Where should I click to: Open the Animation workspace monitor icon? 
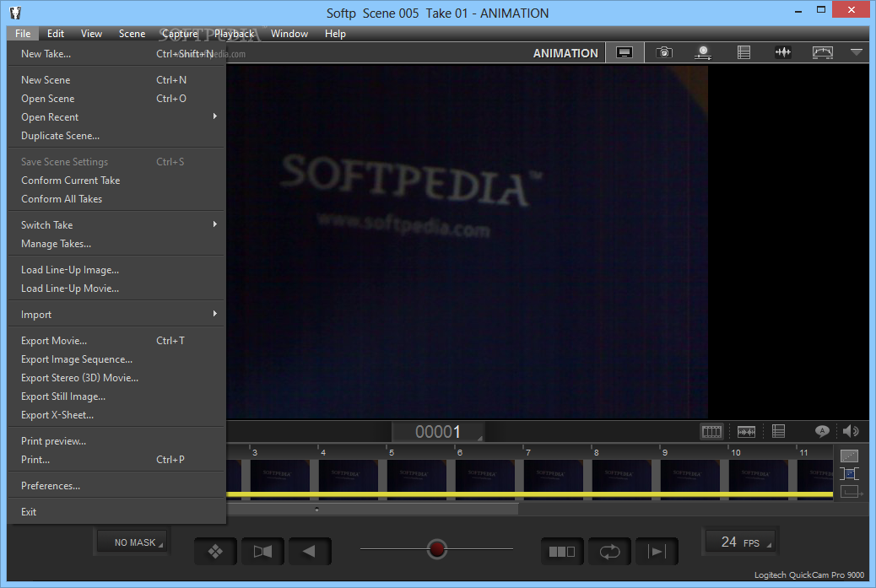point(625,52)
